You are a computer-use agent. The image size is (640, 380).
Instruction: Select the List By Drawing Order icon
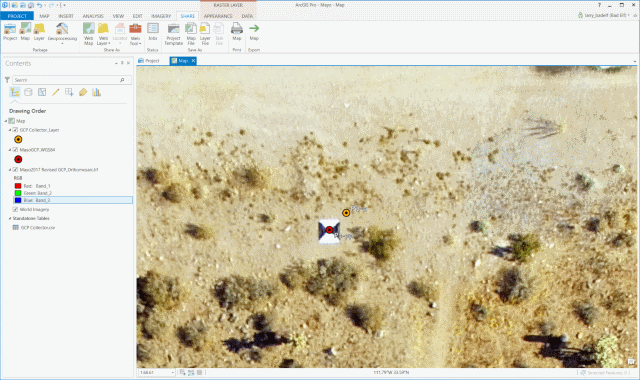point(15,92)
